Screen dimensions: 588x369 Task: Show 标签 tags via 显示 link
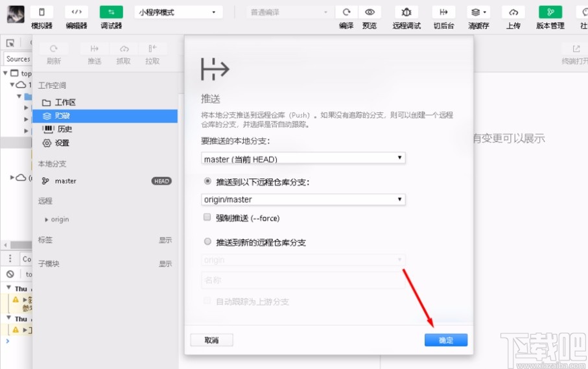pyautogui.click(x=165, y=240)
